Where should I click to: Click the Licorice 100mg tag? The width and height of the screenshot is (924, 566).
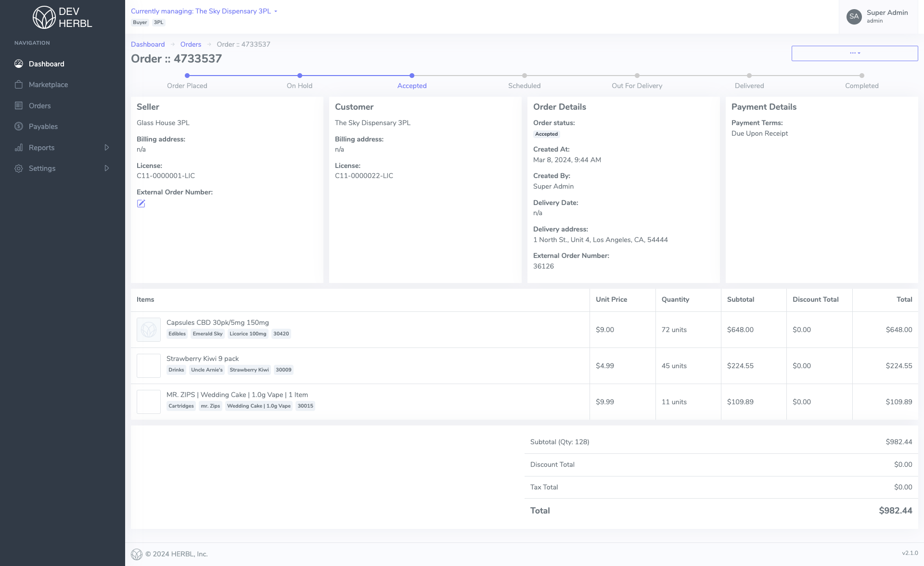[248, 334]
